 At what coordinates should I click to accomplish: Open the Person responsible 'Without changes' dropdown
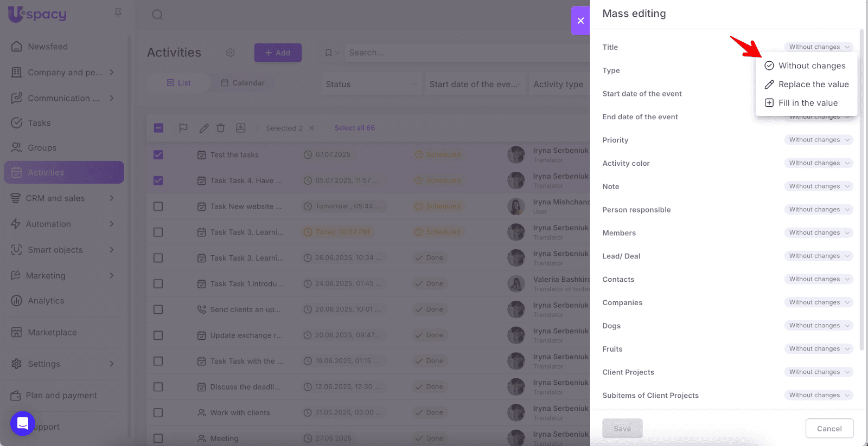tap(818, 210)
